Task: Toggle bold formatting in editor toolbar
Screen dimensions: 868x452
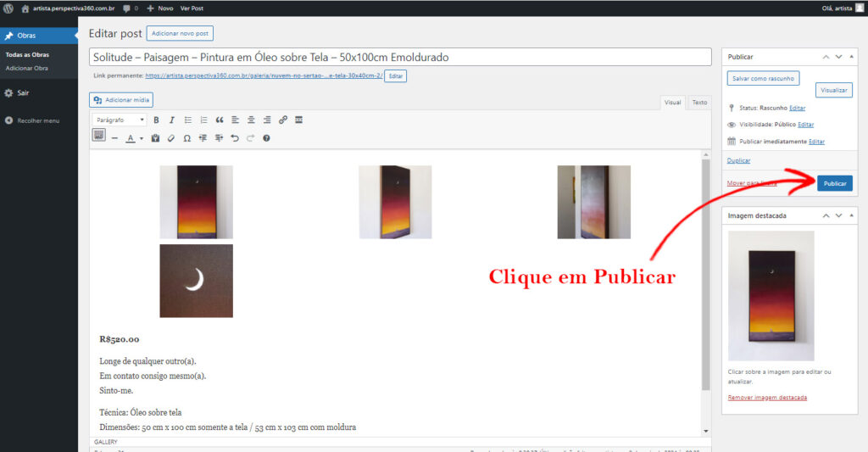Action: pos(156,120)
